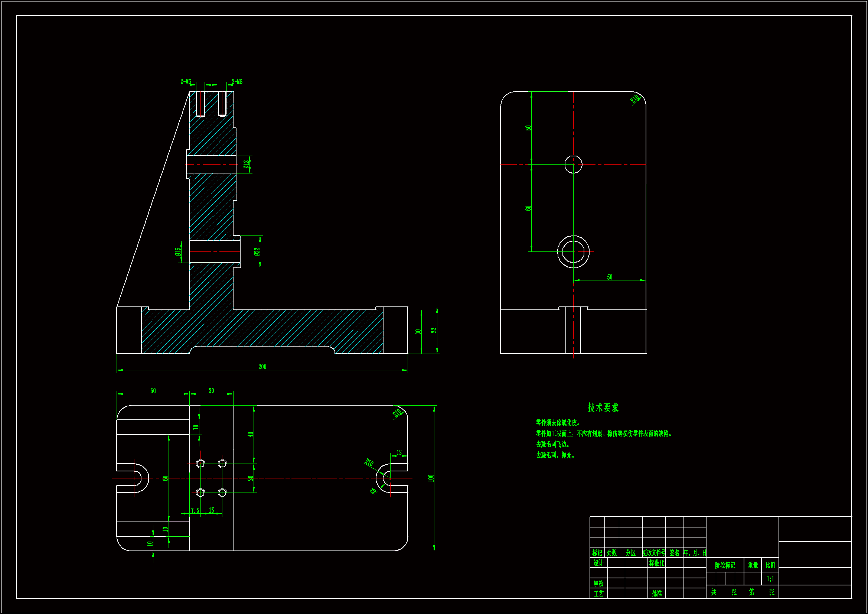Select the 设计 cell in title block

(598, 563)
